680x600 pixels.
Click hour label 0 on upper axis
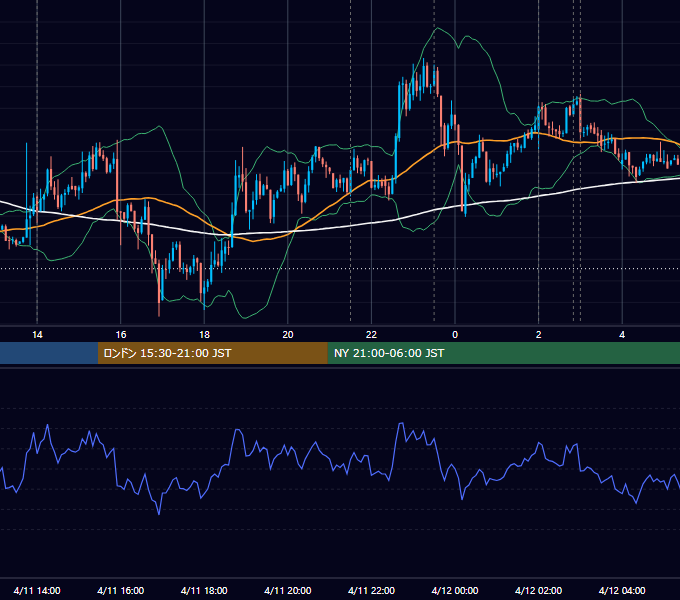[455, 335]
